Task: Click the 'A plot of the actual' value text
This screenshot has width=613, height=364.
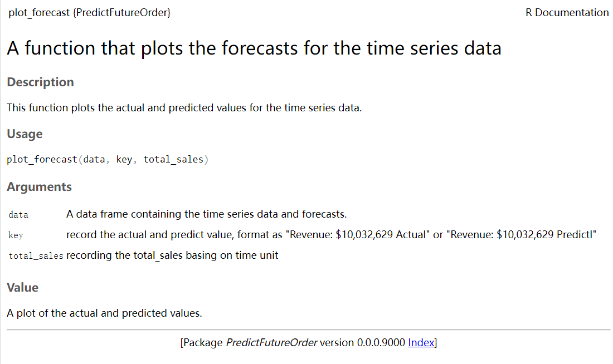Action: [x=104, y=313]
